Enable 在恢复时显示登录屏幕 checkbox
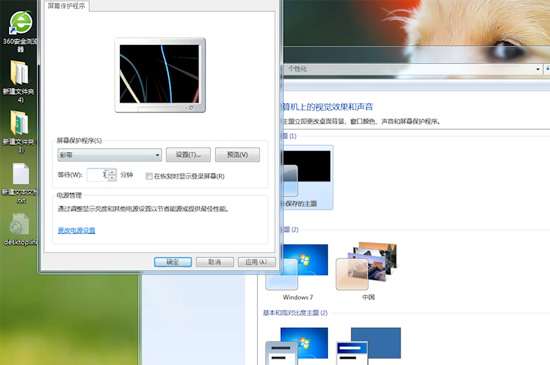This screenshot has width=550, height=365. [149, 176]
